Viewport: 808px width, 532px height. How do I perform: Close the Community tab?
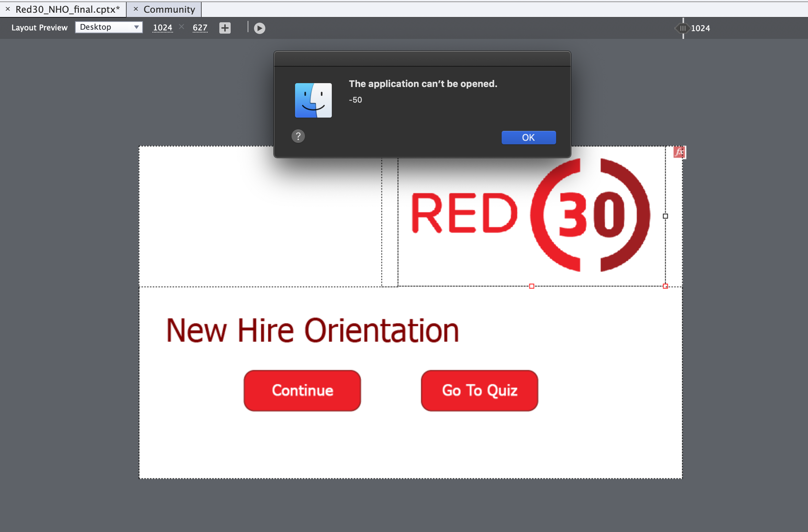[x=135, y=9]
